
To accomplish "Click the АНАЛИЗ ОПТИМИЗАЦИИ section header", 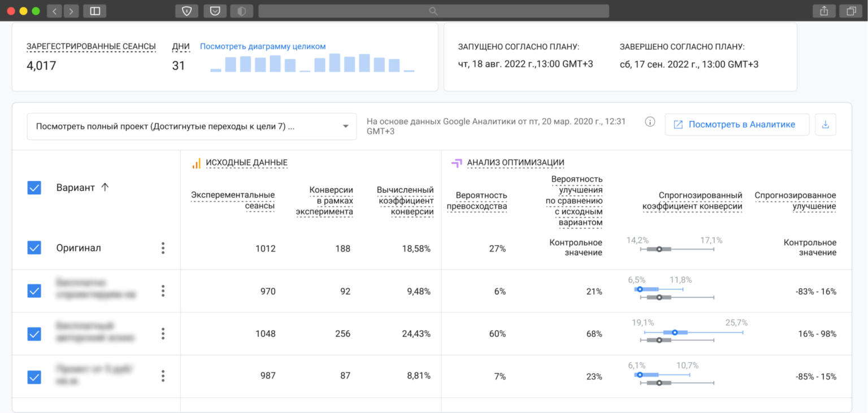I will [x=515, y=163].
